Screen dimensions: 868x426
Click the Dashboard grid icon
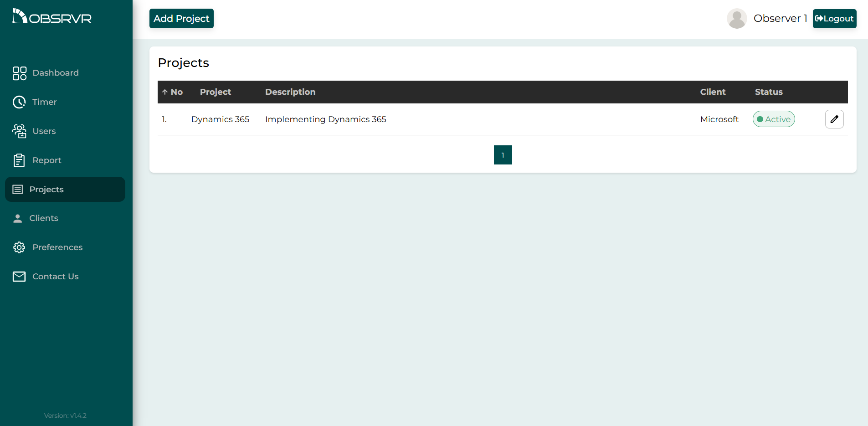tap(19, 73)
